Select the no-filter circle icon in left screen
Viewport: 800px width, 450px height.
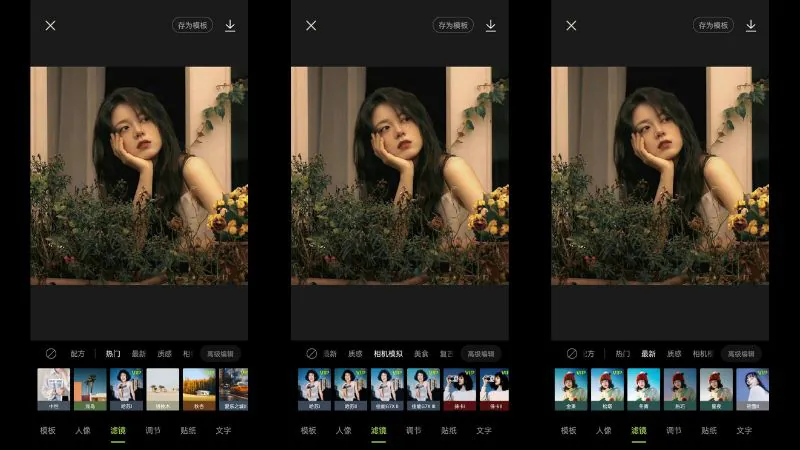coord(51,354)
